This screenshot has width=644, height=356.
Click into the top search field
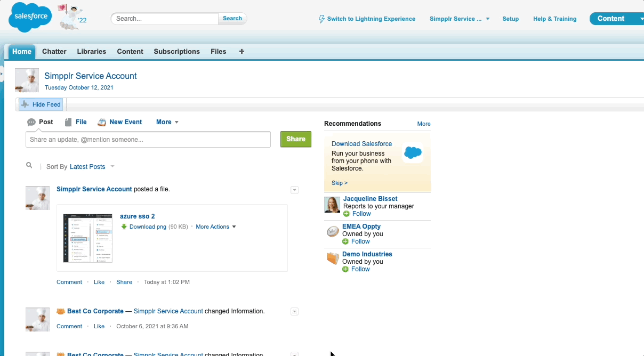tap(166, 19)
